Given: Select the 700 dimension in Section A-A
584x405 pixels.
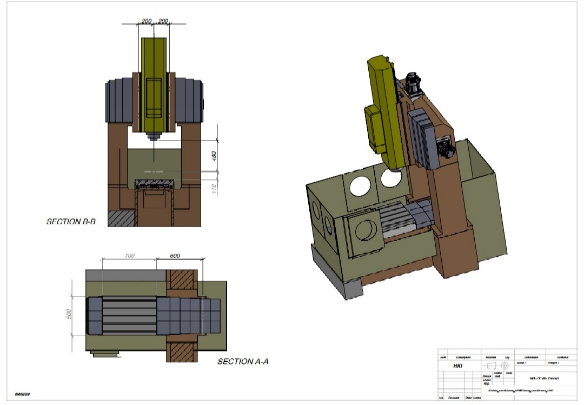Looking at the screenshot, I should pos(129,256).
